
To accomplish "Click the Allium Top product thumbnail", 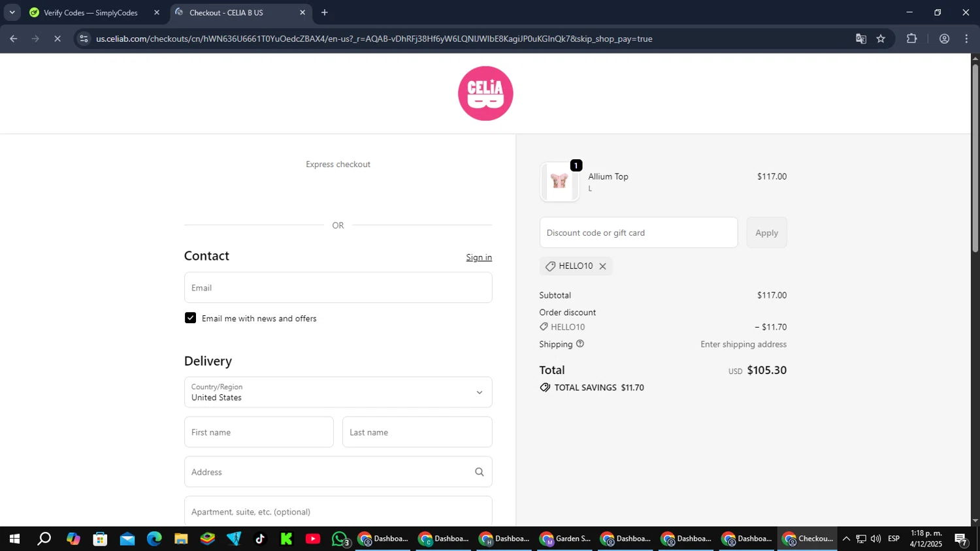I will (x=559, y=182).
